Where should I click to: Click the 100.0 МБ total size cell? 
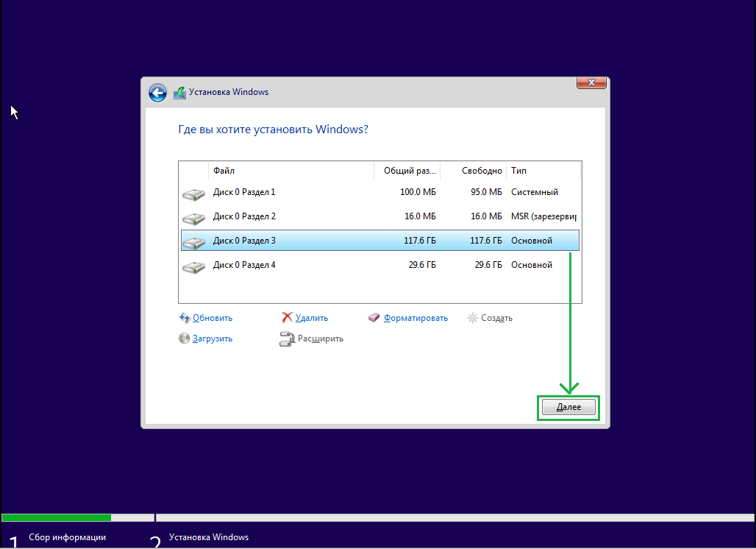(418, 192)
